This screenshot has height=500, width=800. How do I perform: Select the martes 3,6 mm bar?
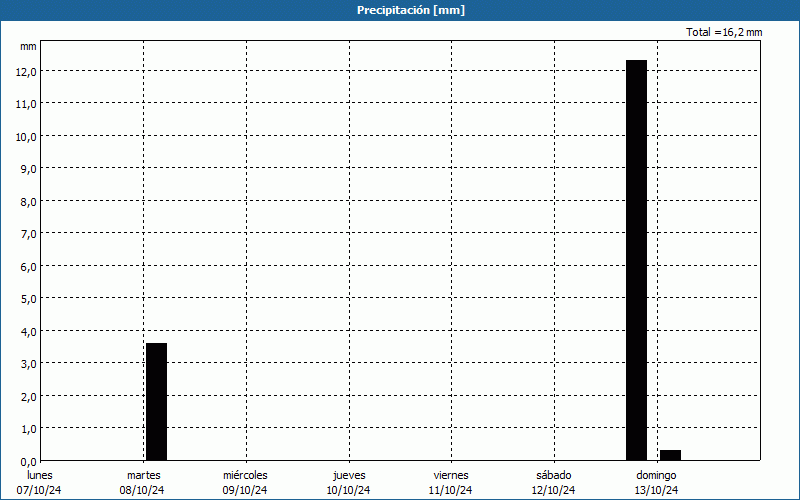pyautogui.click(x=157, y=402)
